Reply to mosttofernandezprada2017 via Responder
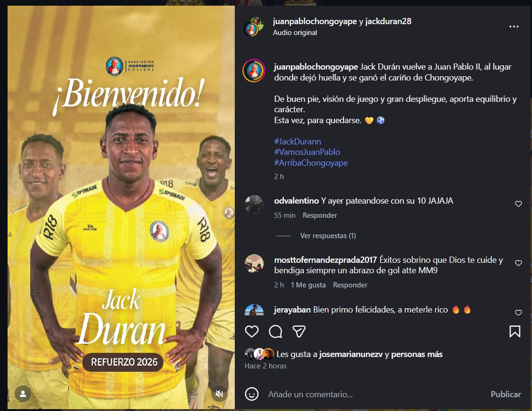 click(350, 285)
